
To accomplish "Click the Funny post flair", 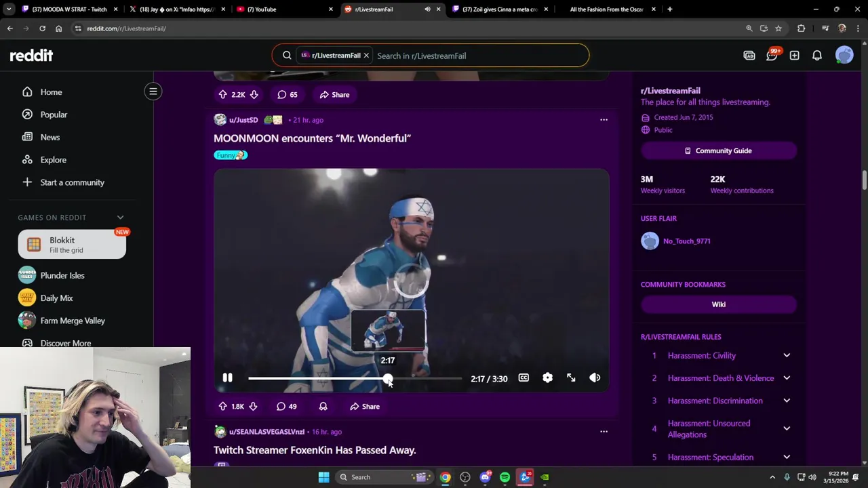I will pos(231,155).
